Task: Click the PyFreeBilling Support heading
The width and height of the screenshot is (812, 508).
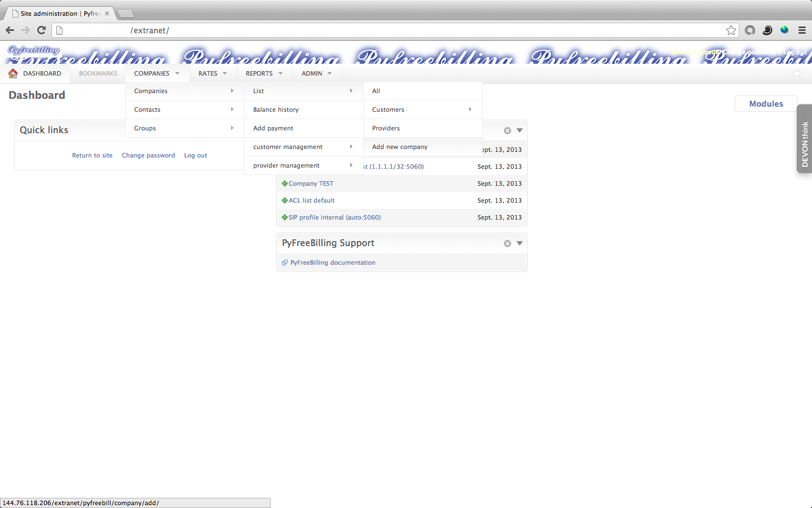Action: 328,243
